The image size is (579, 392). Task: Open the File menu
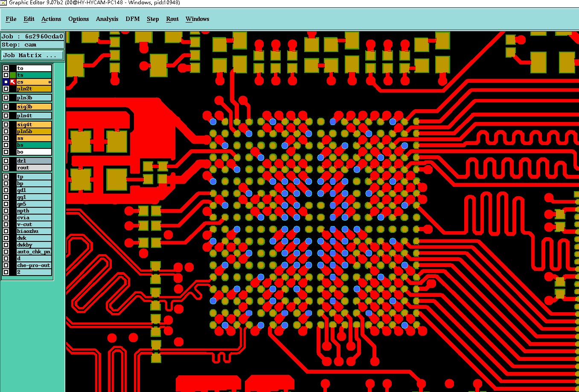(11, 19)
